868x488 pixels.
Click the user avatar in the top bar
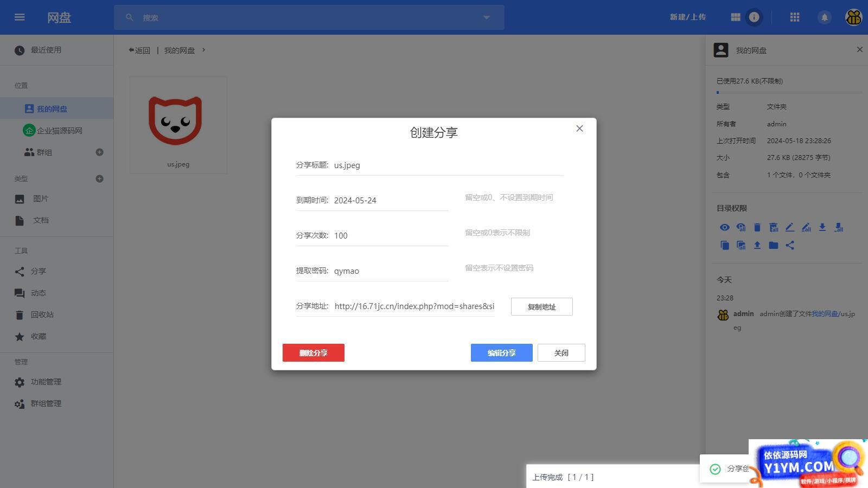click(854, 17)
